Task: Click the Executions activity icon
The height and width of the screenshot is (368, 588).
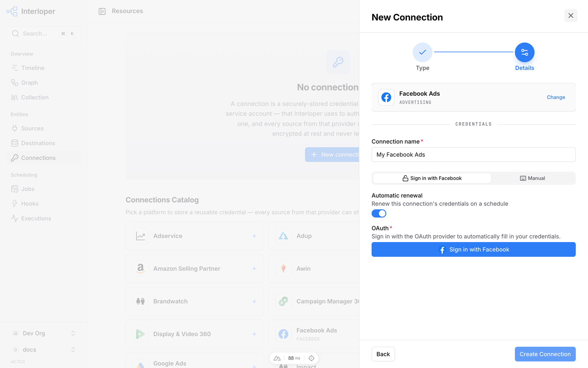Action: (15, 218)
